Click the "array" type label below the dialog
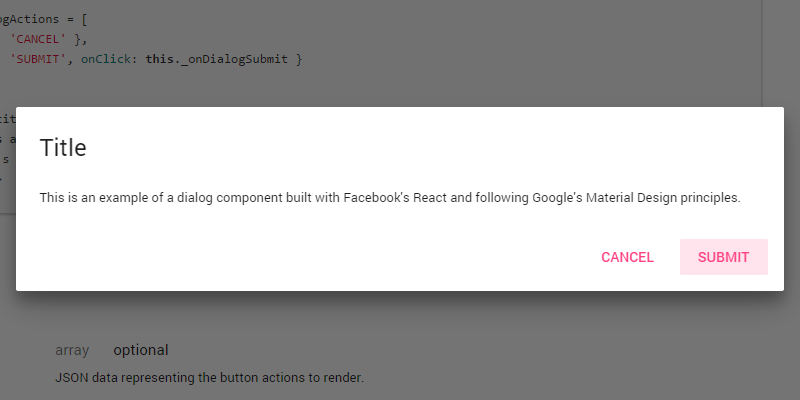 pos(72,350)
